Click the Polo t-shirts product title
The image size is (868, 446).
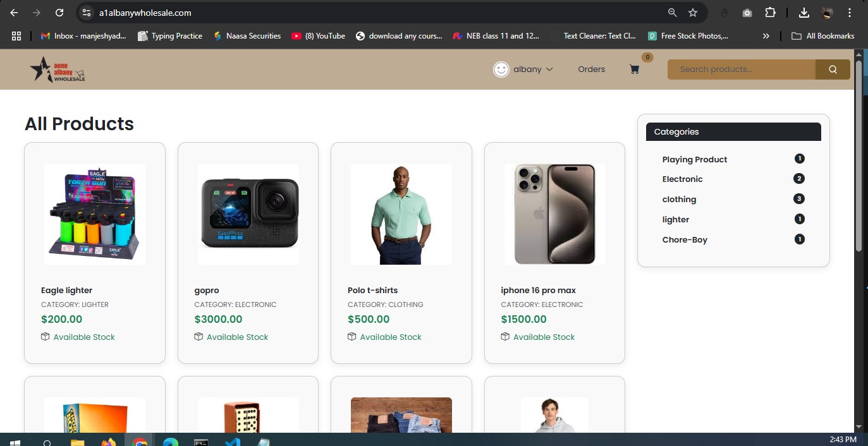coord(373,291)
